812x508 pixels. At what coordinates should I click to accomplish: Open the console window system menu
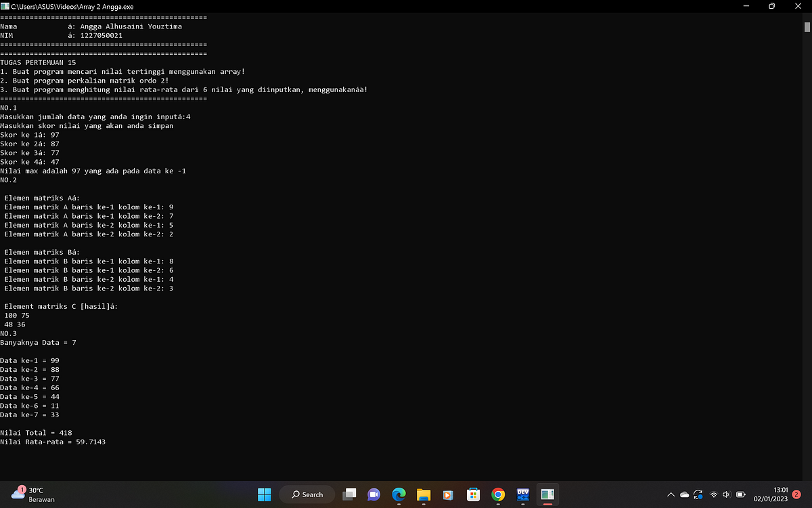[x=5, y=6]
